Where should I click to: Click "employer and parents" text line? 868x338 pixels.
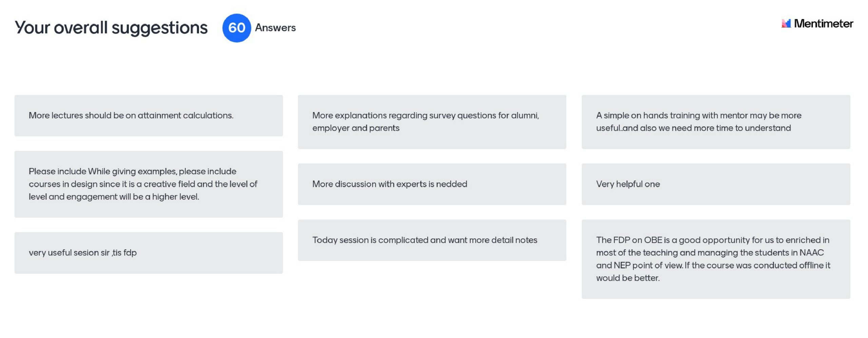click(x=356, y=128)
